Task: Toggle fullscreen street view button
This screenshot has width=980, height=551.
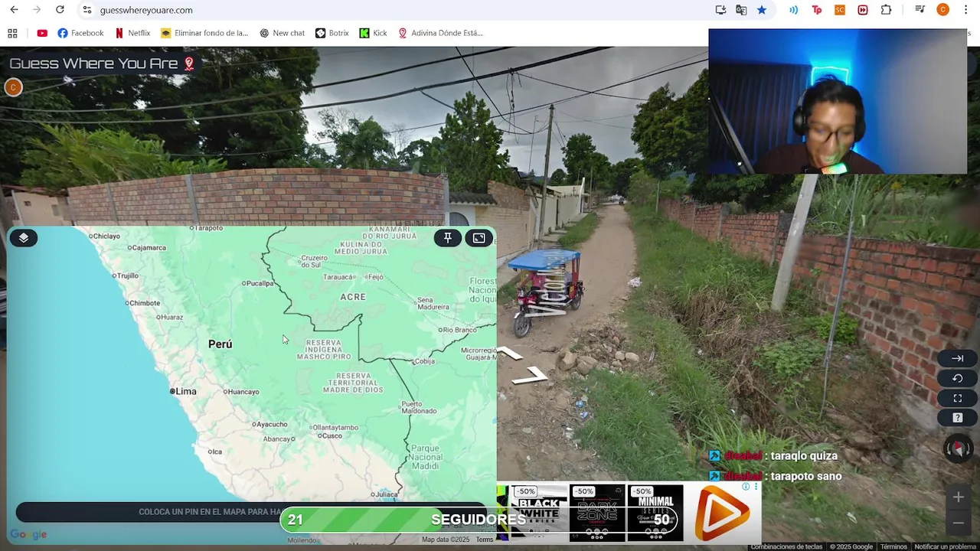Action: pyautogui.click(x=957, y=398)
